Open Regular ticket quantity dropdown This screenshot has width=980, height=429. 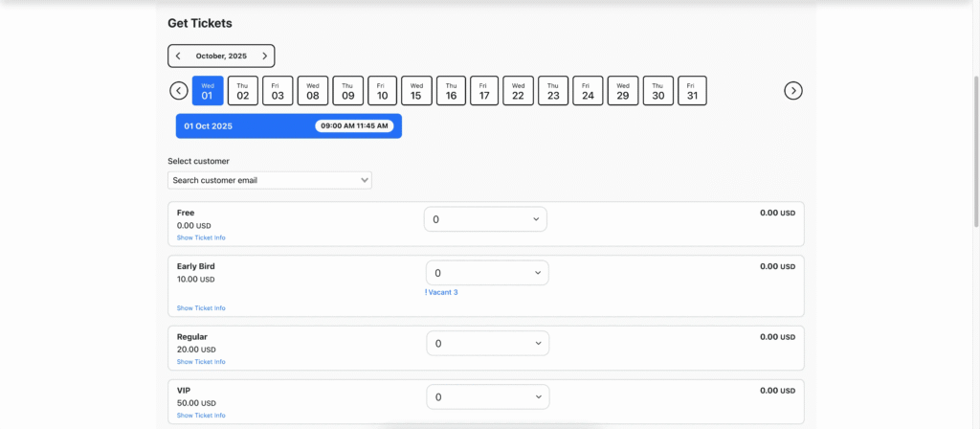486,343
